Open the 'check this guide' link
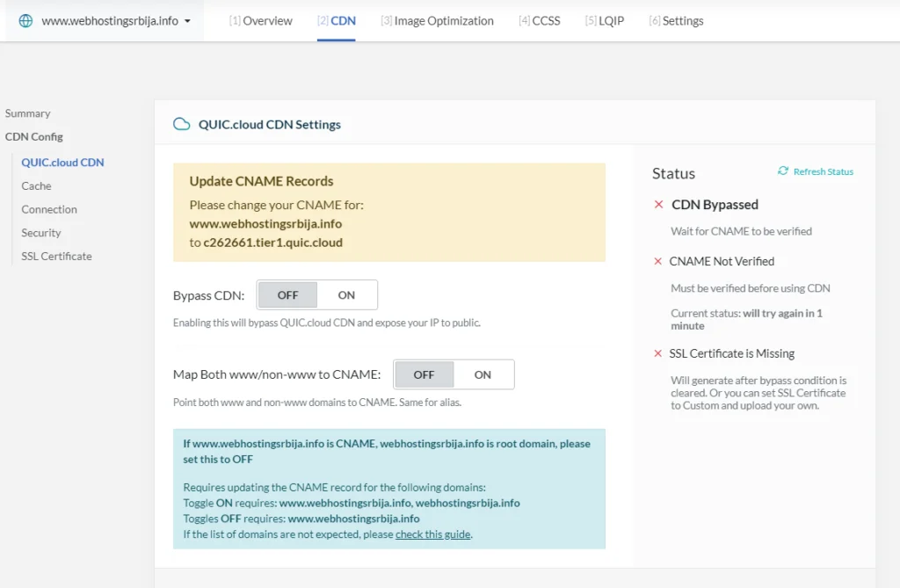 pos(432,534)
